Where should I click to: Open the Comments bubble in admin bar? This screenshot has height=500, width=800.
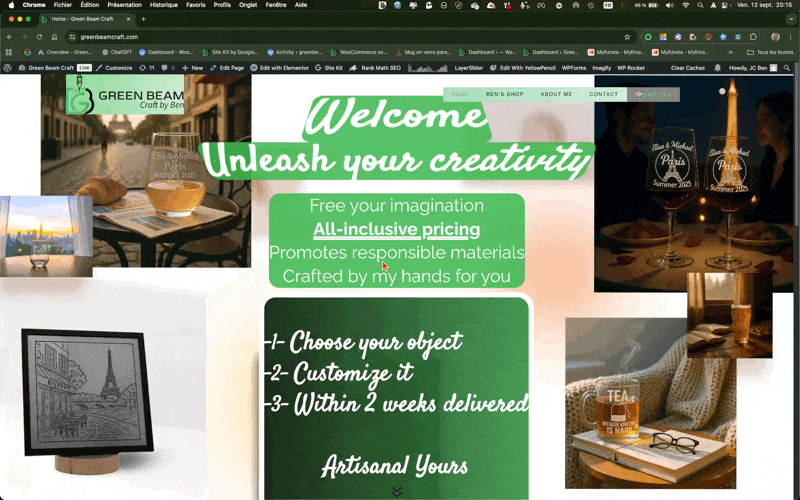[x=167, y=68]
